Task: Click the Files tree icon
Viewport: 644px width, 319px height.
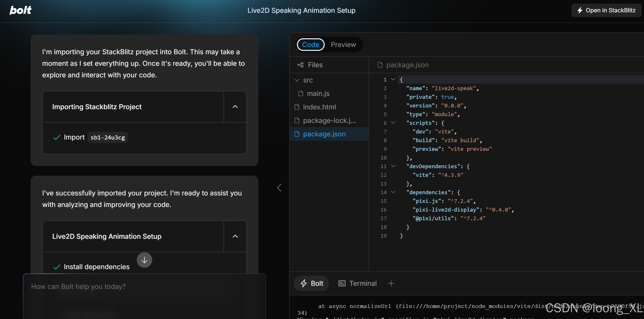Action: [x=301, y=65]
